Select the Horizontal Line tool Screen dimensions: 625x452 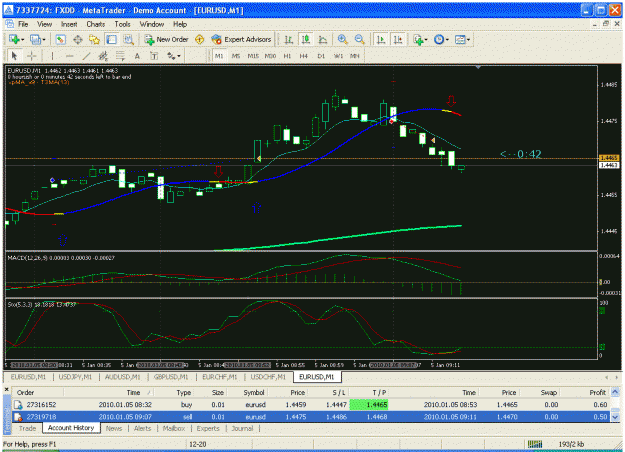point(69,56)
